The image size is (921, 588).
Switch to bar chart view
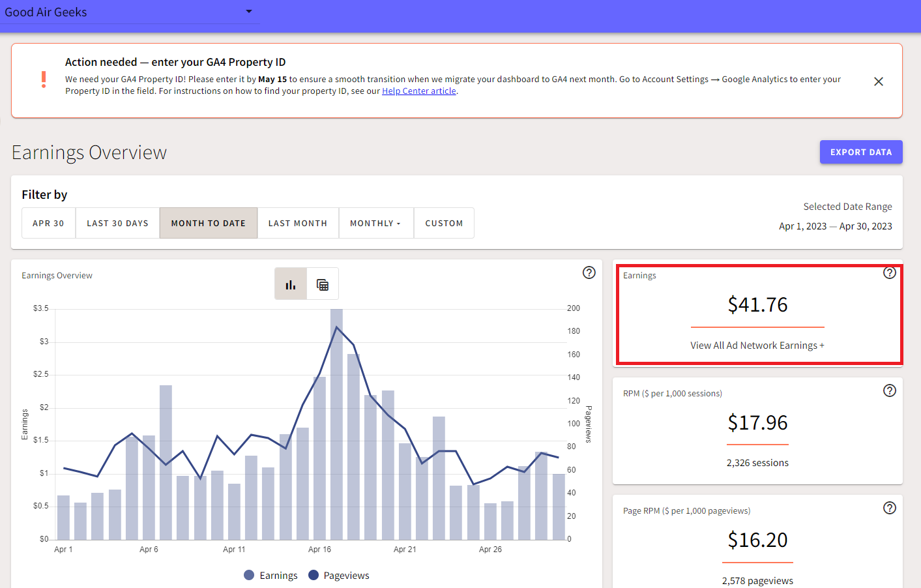tap(291, 284)
